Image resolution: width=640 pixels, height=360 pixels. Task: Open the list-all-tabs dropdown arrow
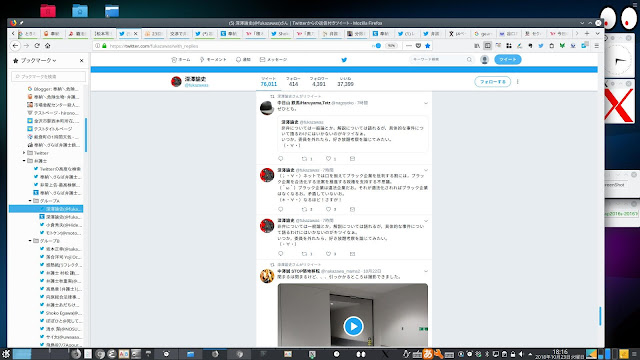pos(597,33)
